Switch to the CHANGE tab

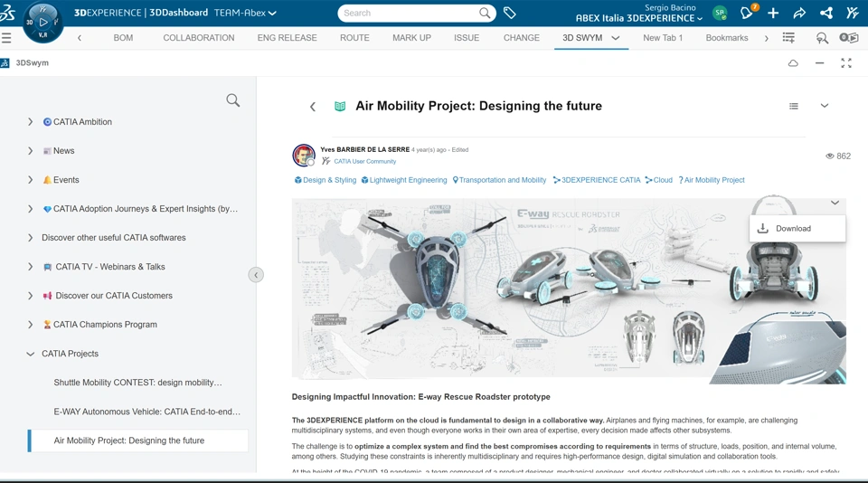[522, 38]
